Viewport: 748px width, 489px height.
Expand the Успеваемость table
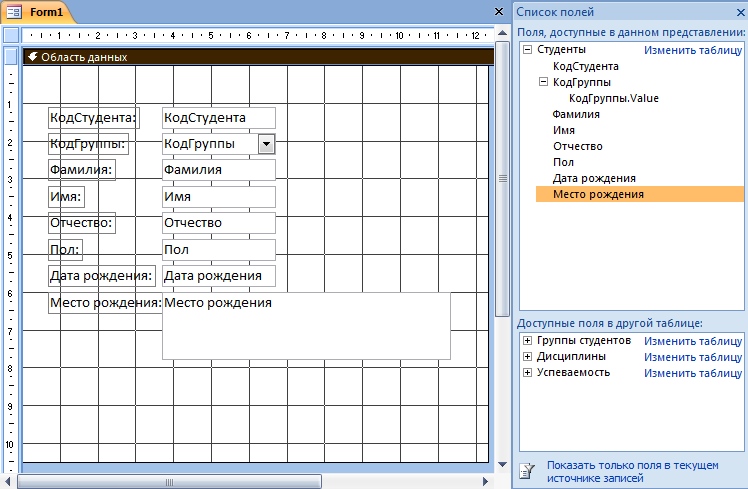point(527,372)
